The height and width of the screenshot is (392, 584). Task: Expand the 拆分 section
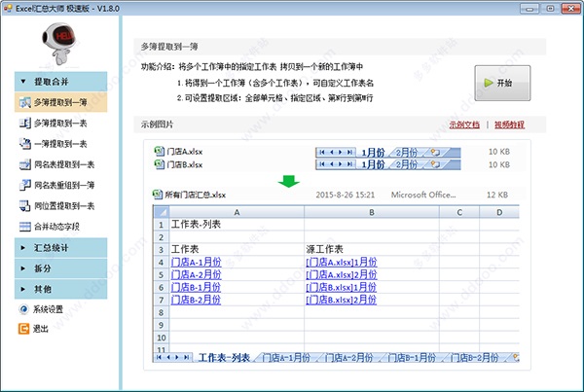pyautogui.click(x=60, y=268)
